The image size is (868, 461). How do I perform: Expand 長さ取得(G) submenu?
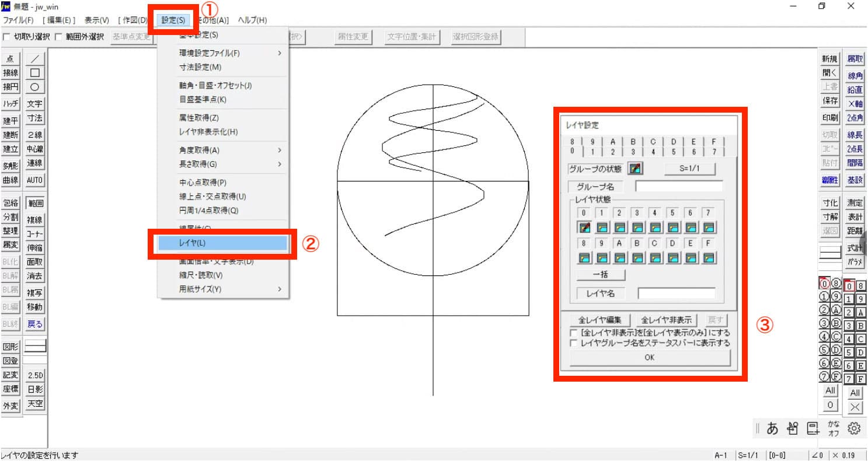coord(223,164)
